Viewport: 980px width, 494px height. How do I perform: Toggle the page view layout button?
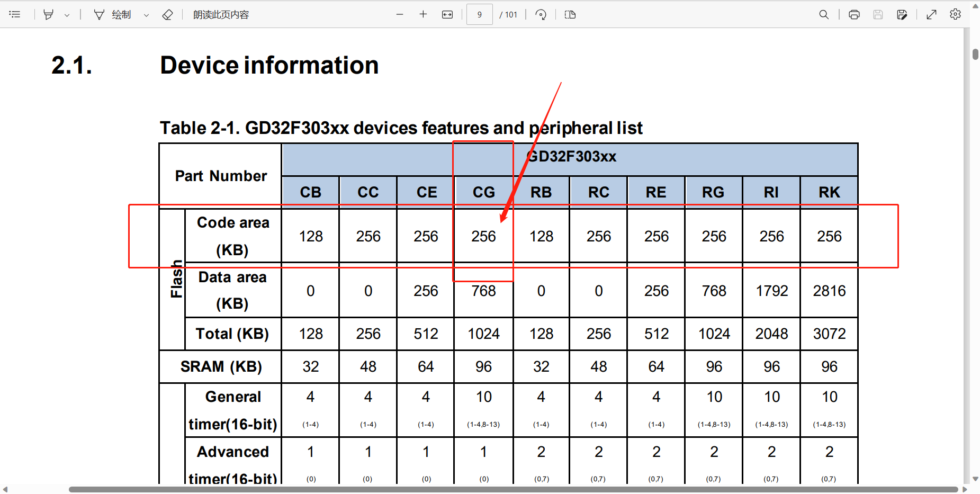(x=570, y=14)
